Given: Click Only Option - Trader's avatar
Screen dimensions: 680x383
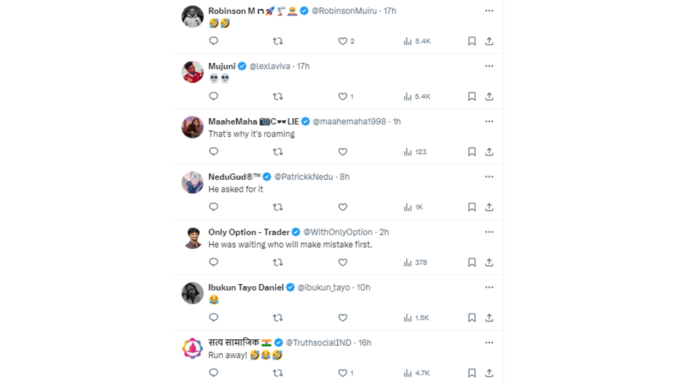Looking at the screenshot, I should pyautogui.click(x=193, y=238).
